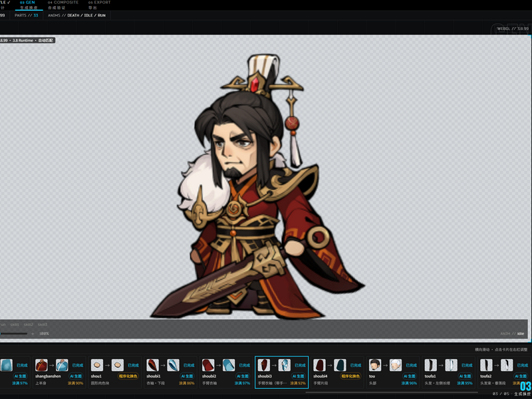The height and width of the screenshot is (399, 532).
Task: Click the AI 生图 button on tou card
Action: [410, 376]
